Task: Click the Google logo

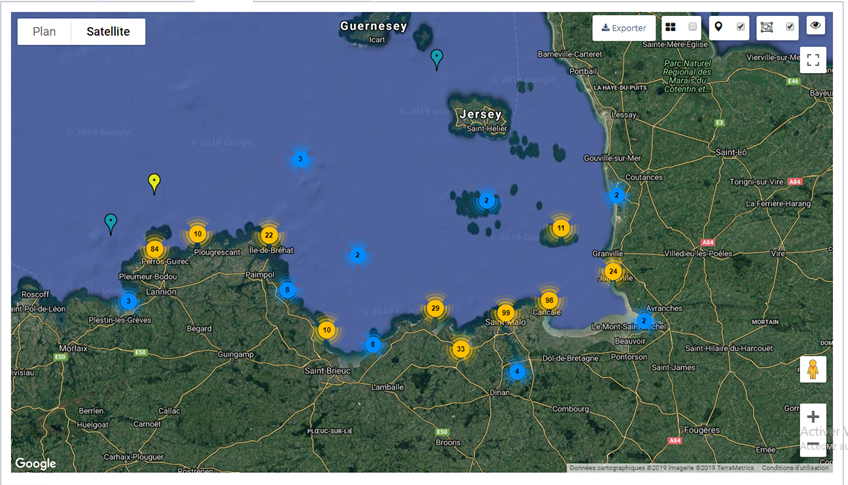Action: point(36,463)
